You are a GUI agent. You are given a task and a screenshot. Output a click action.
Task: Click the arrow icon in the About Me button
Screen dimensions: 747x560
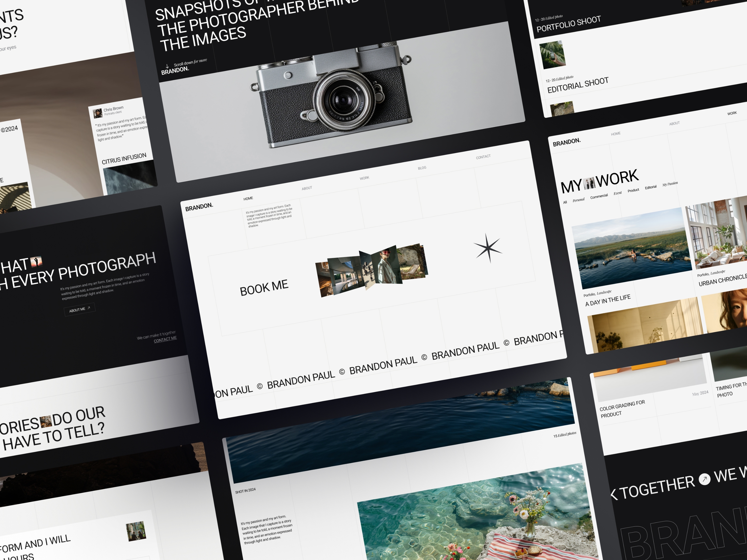point(89,308)
